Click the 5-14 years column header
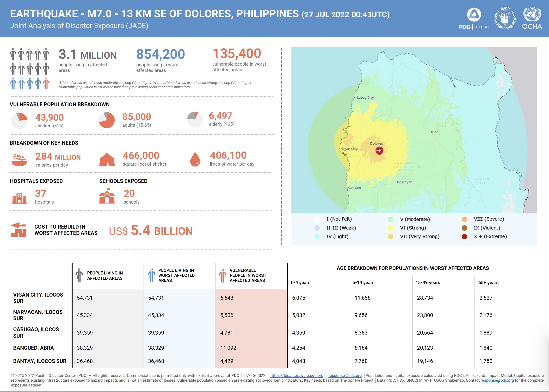Screen dimensions: 549x392 364,282
